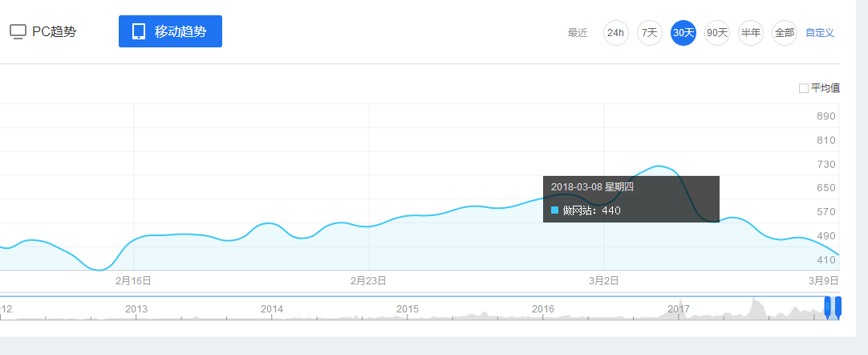
Task: Click the 2014 label on overview timeline
Action: [272, 308]
